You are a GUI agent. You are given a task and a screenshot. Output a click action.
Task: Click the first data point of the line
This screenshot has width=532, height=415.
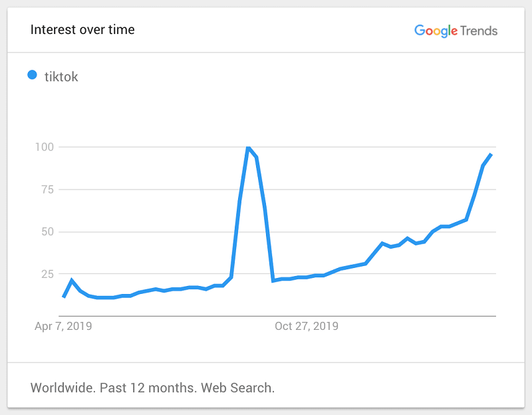point(63,297)
